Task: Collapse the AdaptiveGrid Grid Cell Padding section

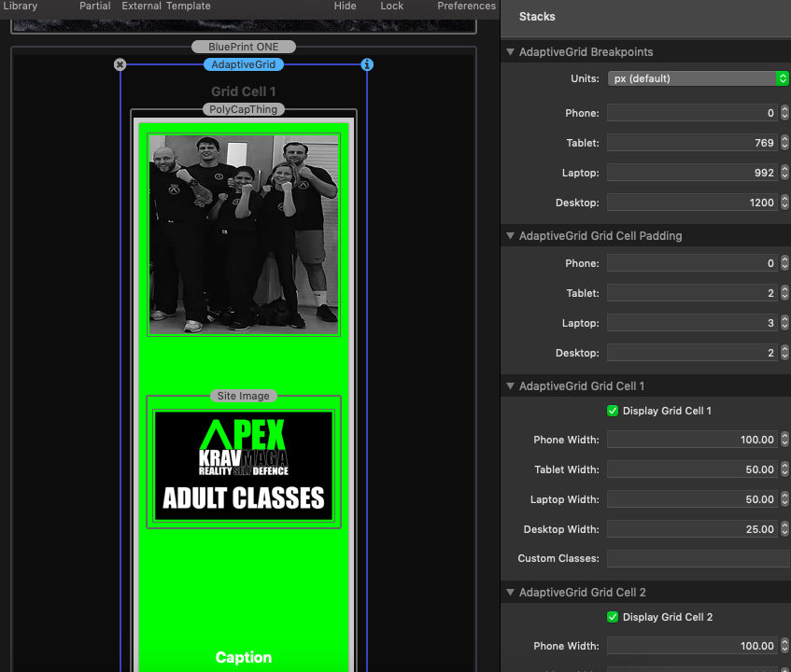Action: (x=511, y=235)
